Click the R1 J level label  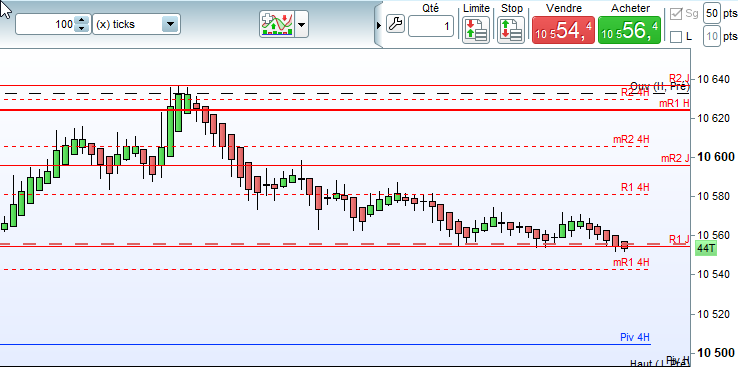click(x=679, y=240)
